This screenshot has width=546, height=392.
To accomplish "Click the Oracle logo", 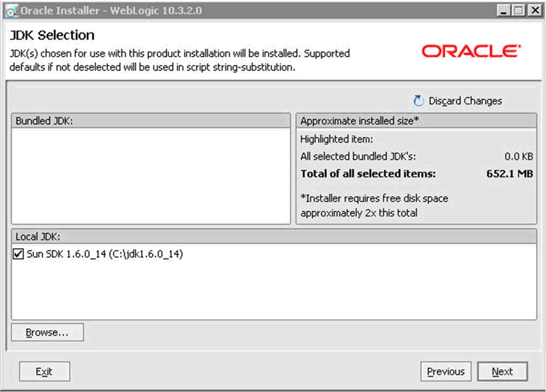I will tap(471, 51).
